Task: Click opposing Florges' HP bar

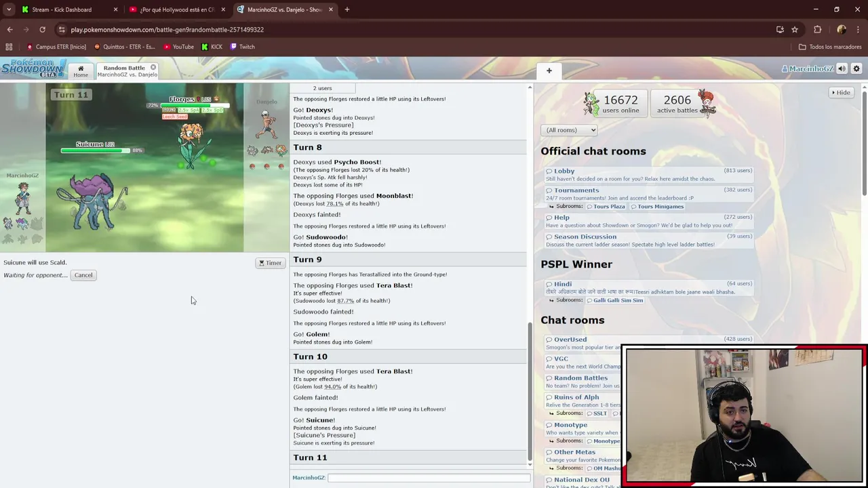Action: 195,106
